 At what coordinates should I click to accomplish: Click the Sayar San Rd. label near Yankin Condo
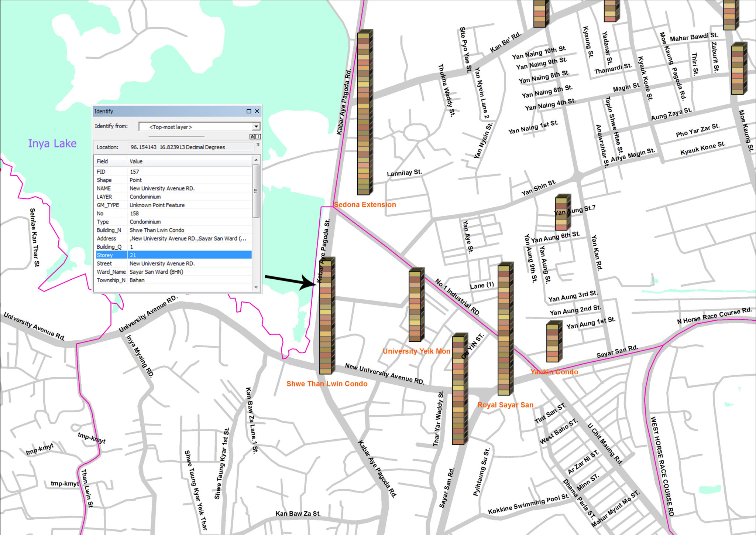click(x=617, y=351)
